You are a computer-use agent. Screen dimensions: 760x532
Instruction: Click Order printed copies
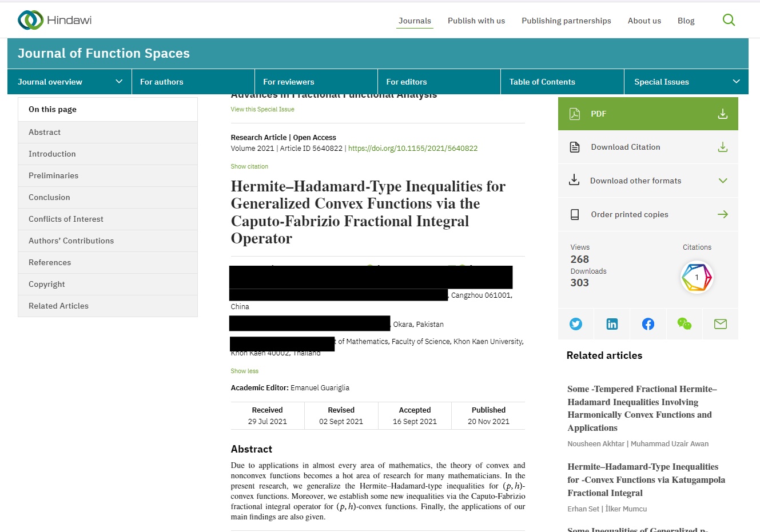648,214
